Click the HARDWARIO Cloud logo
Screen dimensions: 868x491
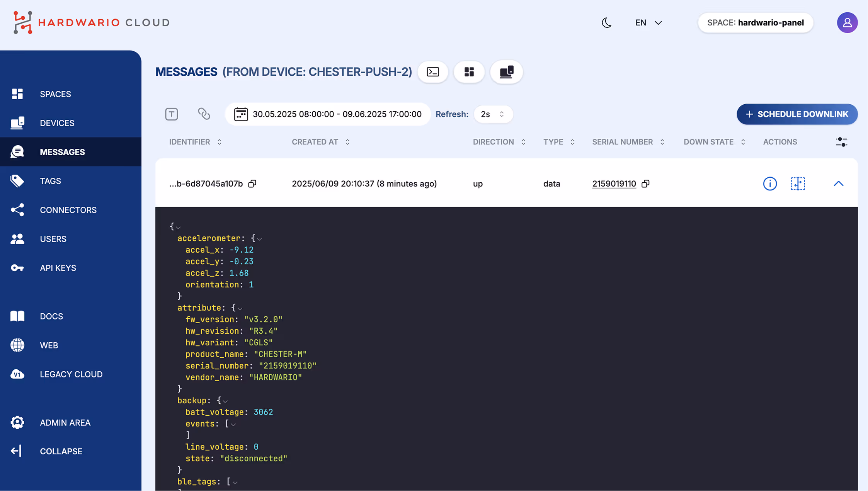point(92,22)
